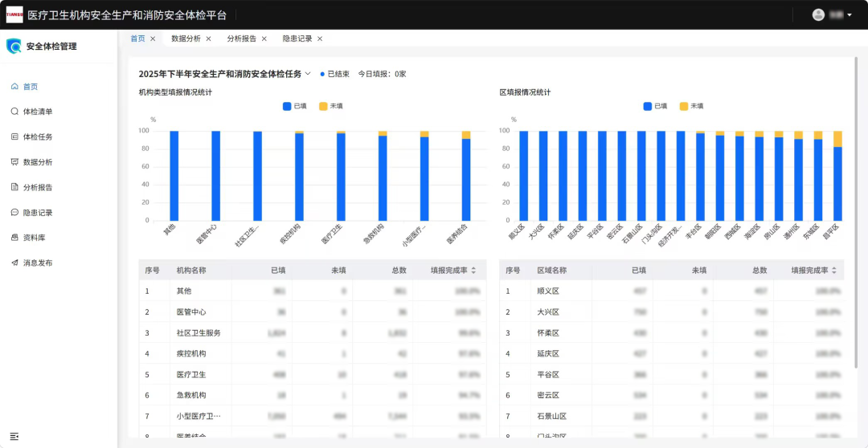
Task: Click the 已结束 status label
Action: pos(338,74)
